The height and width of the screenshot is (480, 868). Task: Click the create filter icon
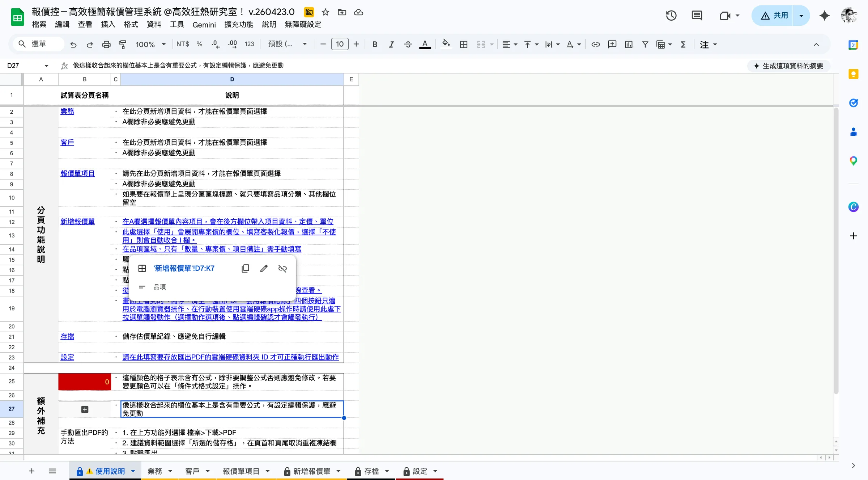point(645,44)
